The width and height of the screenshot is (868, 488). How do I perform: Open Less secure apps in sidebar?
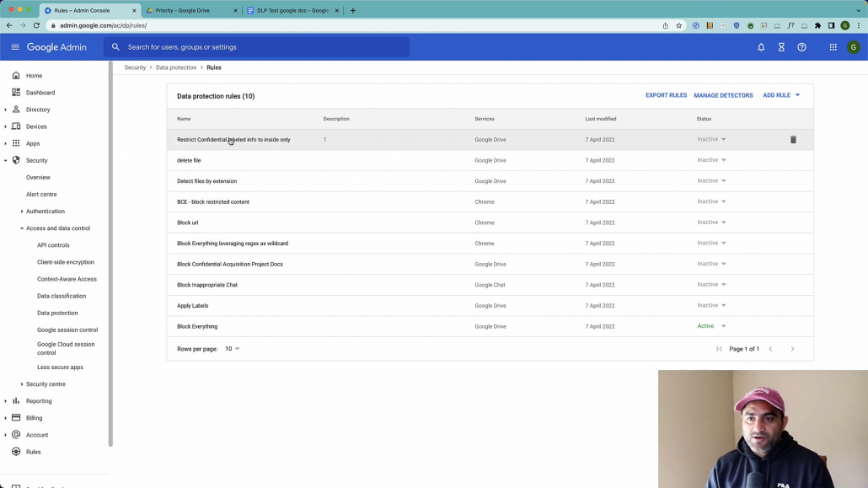[x=60, y=367]
